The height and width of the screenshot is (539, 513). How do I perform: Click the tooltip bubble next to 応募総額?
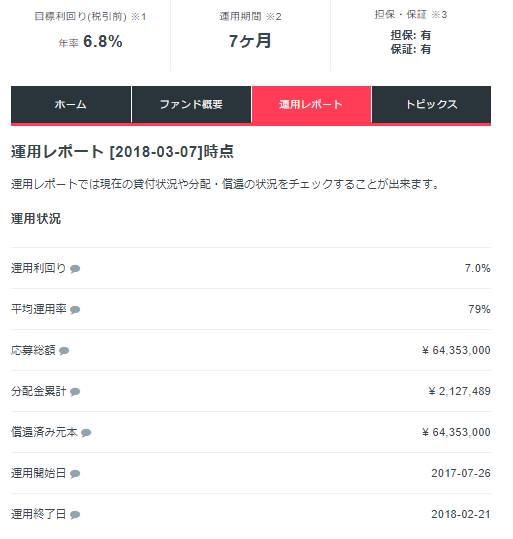pos(64,351)
